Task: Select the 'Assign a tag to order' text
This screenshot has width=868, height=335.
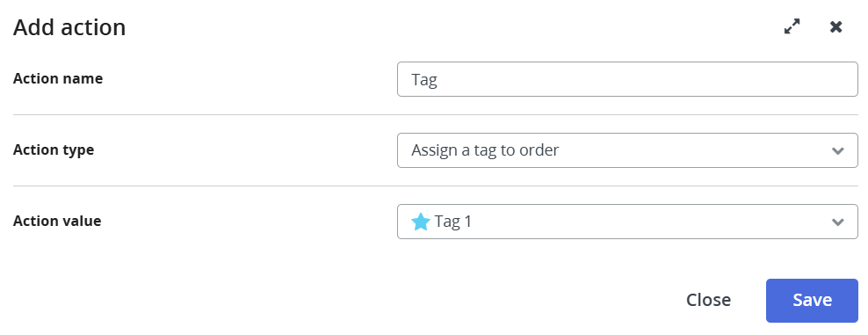Action: click(485, 150)
